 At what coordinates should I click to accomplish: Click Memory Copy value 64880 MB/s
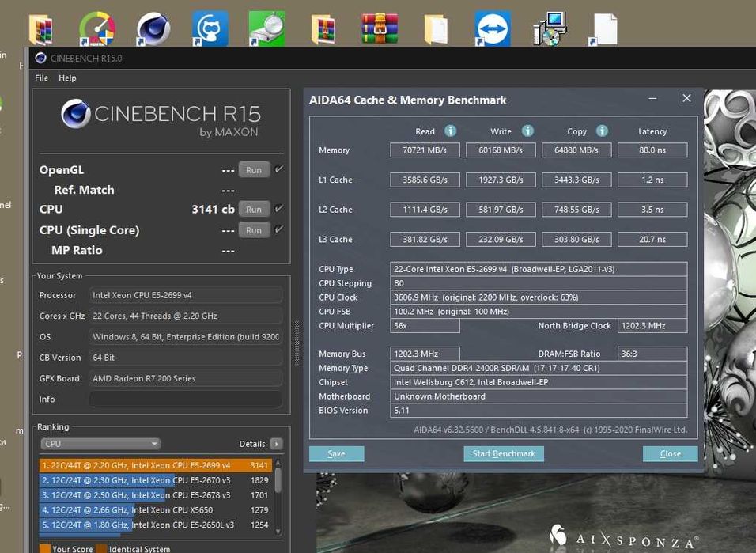pos(576,150)
